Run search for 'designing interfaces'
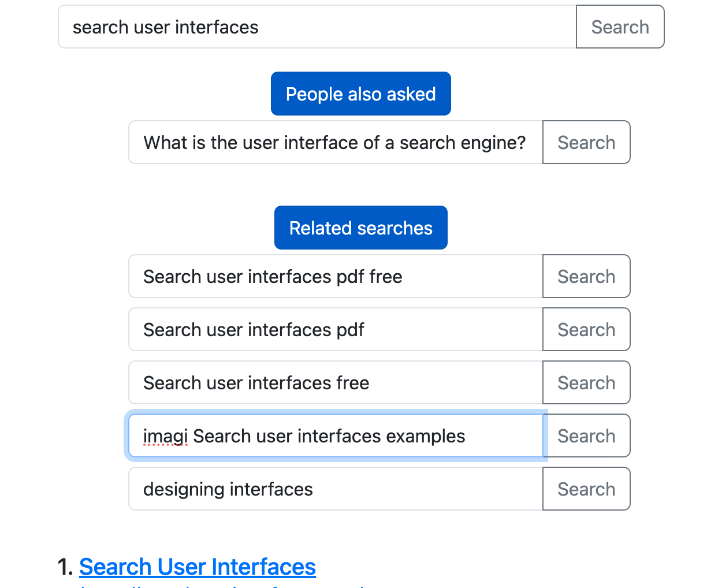Screen dimensions: 707x588 point(586,489)
